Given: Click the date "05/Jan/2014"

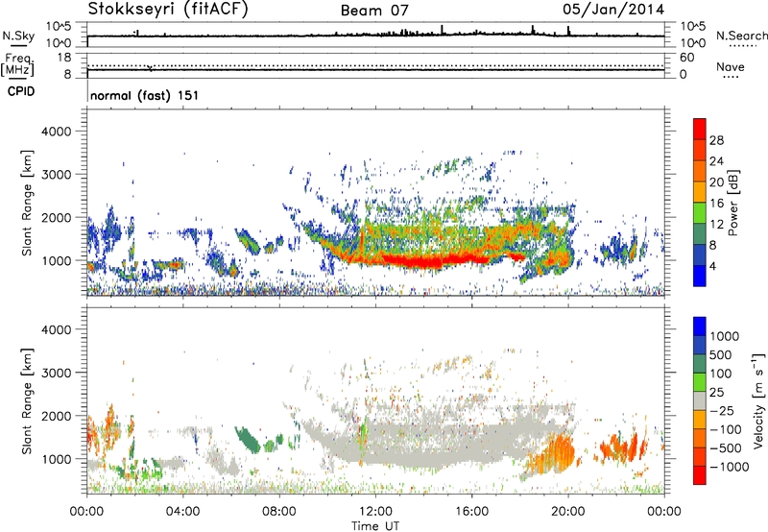Looking at the screenshot, I should [x=613, y=10].
